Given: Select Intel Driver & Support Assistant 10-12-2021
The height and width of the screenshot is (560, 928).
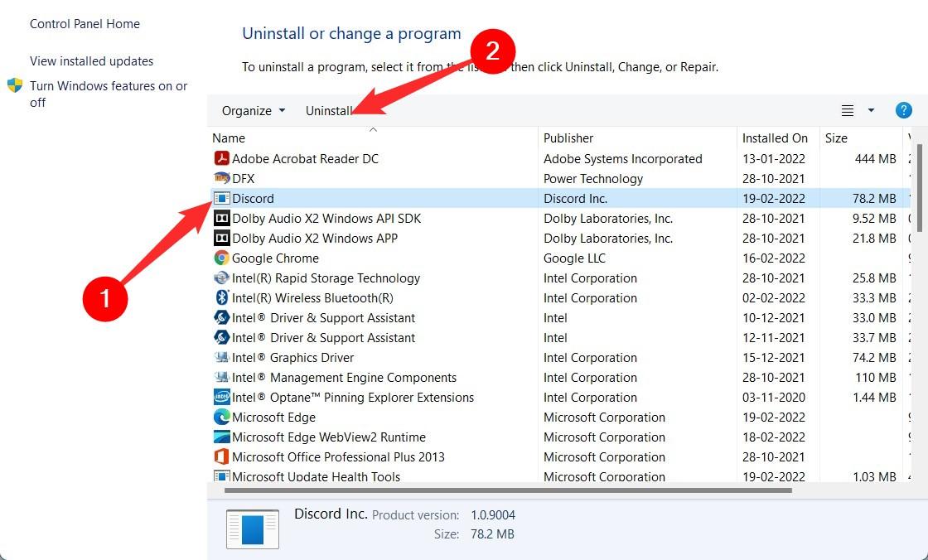Looking at the screenshot, I should (324, 318).
